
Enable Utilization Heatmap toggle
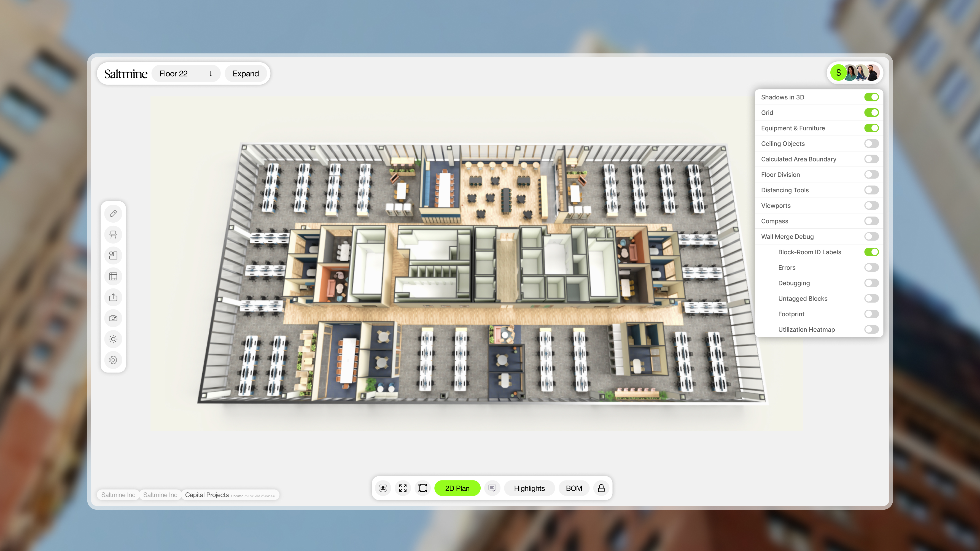click(x=871, y=329)
